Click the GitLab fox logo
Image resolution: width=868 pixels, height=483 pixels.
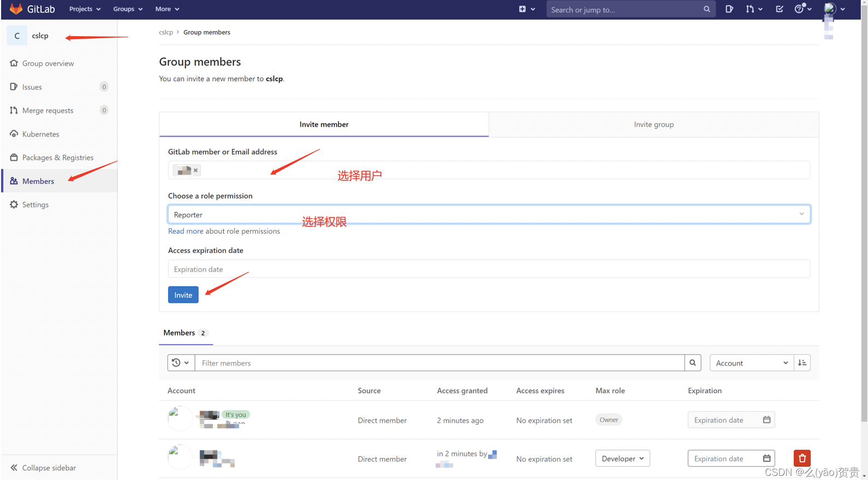16,9
